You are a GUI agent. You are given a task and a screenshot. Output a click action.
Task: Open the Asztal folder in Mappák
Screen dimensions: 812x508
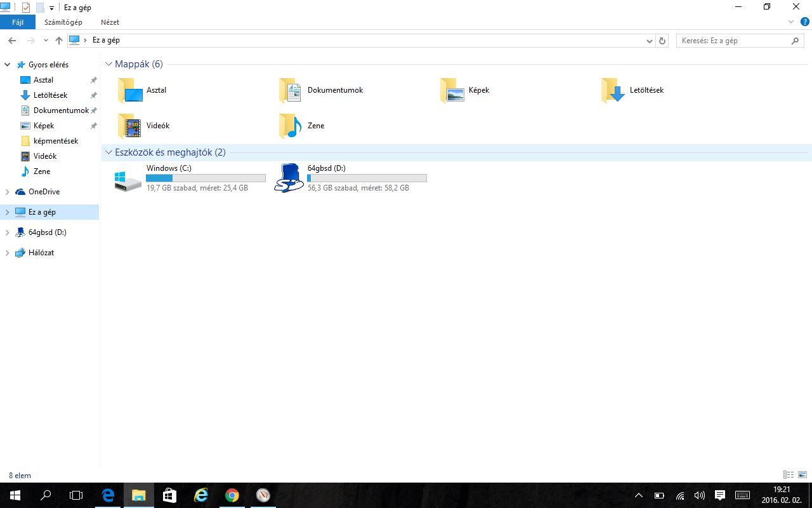(x=142, y=90)
